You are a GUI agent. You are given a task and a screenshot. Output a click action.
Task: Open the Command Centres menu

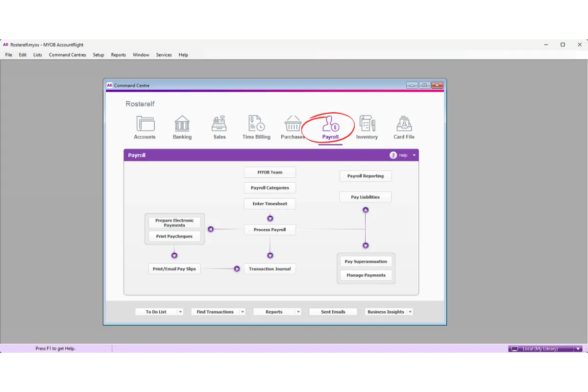point(68,55)
